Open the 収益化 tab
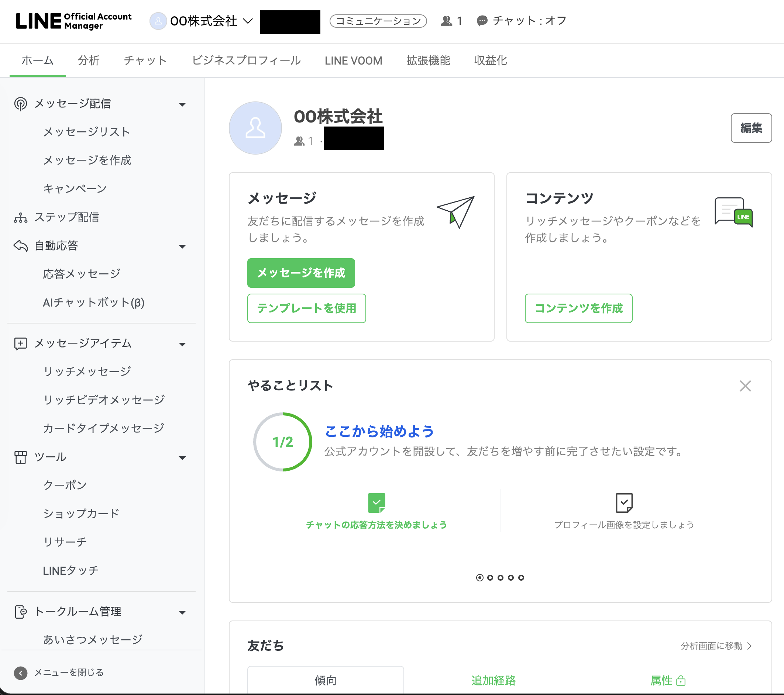Screen dimensions: 784x695 (491, 60)
